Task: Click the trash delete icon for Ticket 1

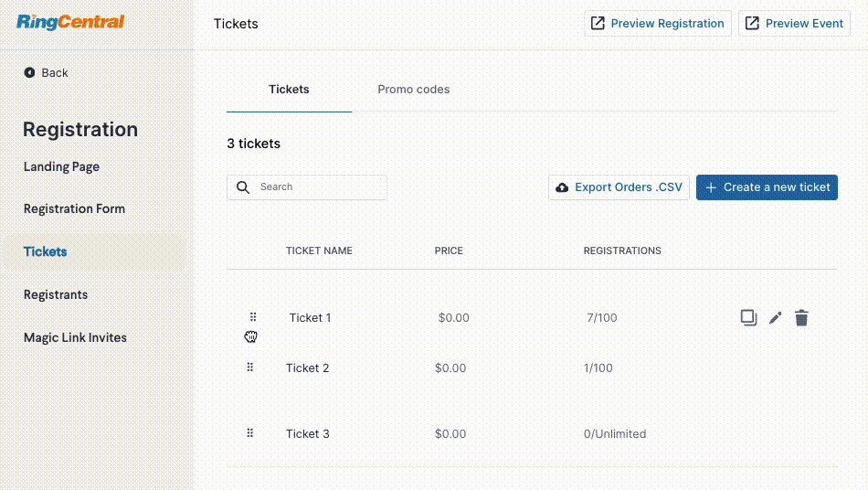Action: coord(801,318)
